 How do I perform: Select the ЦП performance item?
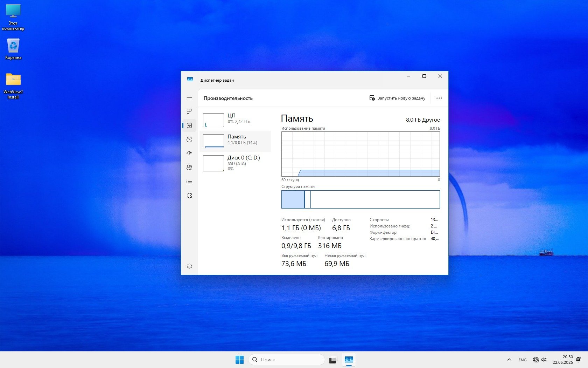coord(235,120)
